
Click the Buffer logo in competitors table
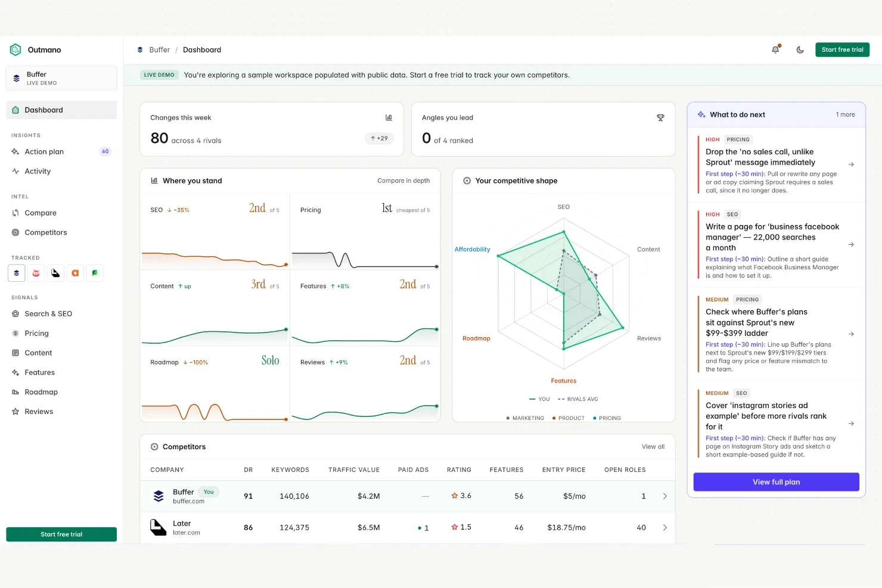tap(159, 496)
